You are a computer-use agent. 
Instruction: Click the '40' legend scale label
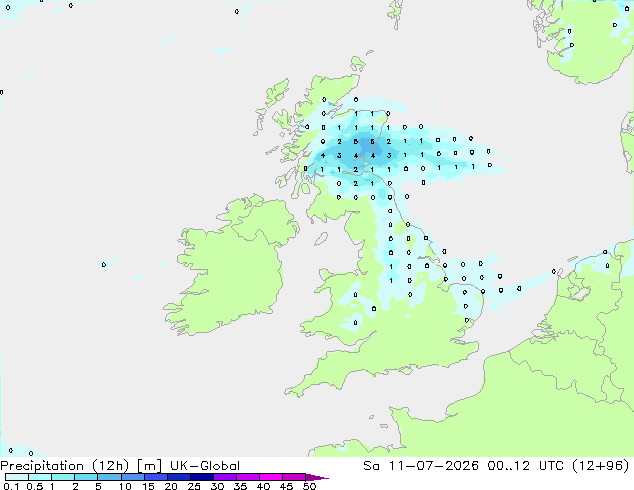[263, 486]
